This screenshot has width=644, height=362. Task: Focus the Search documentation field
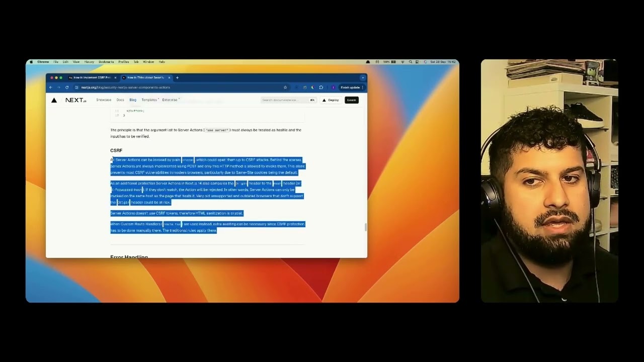coord(288,100)
